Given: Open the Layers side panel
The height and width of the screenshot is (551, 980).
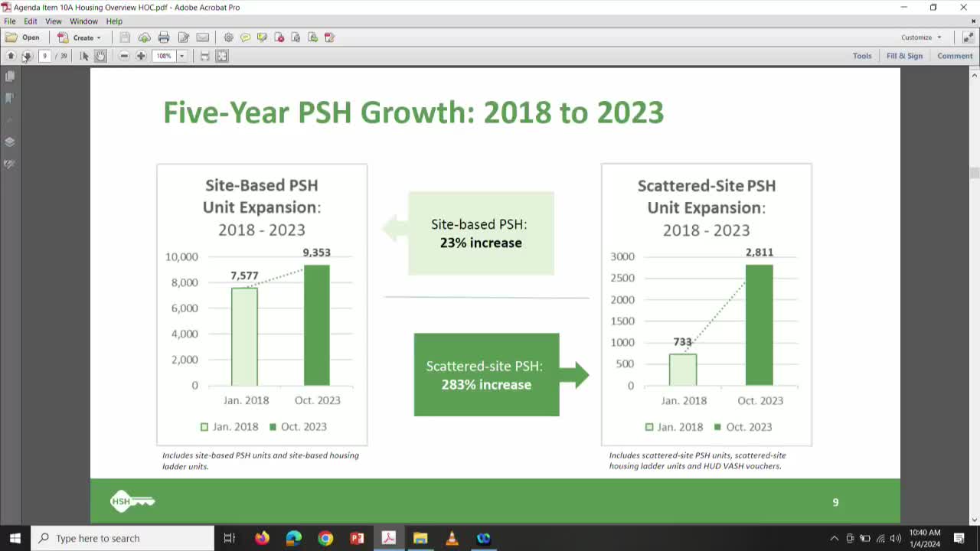Looking at the screenshot, I should (10, 142).
